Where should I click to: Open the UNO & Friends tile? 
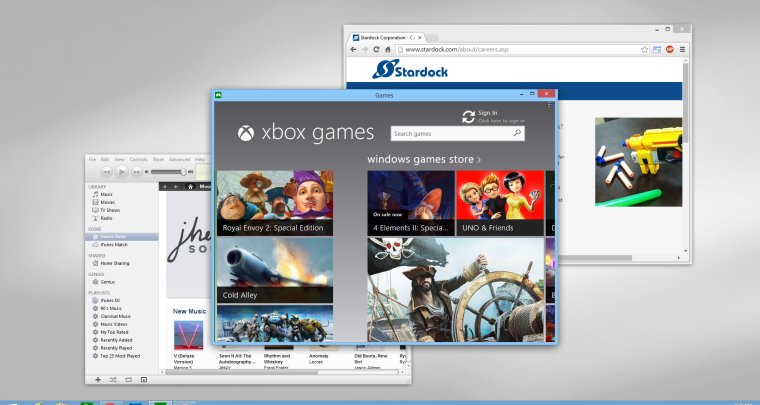(500, 203)
